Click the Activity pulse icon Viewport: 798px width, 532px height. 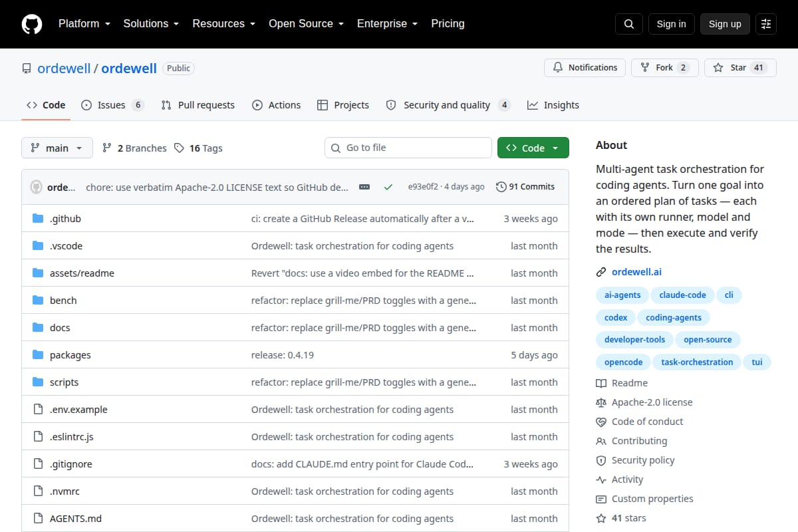point(601,479)
